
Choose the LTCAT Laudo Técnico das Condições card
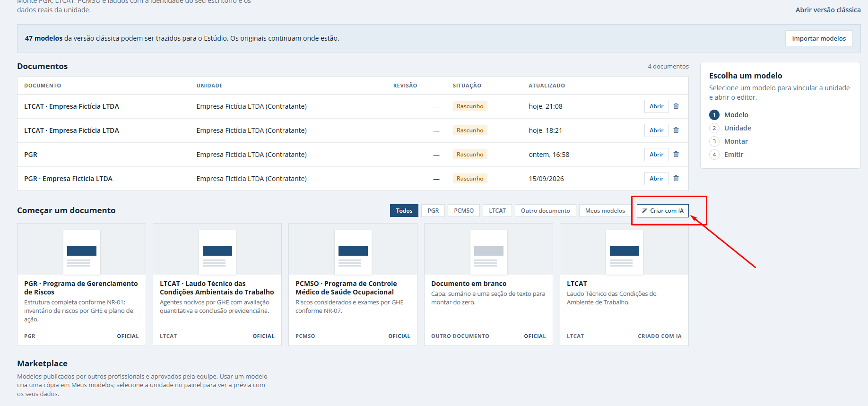tap(217, 285)
